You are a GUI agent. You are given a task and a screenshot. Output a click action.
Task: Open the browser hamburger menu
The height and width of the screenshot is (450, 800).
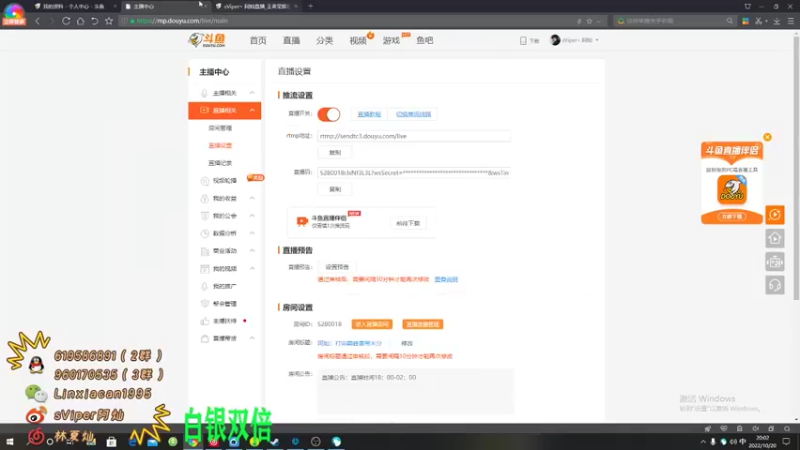[x=791, y=21]
